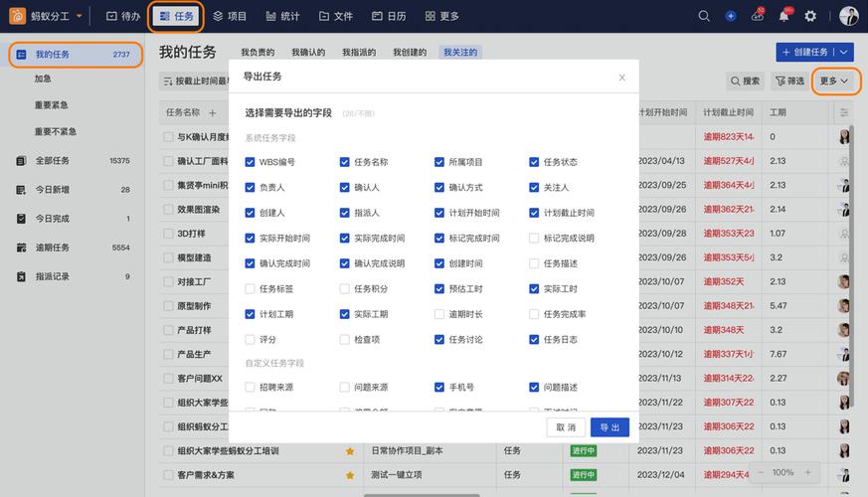The image size is (868, 497).
Task: Click the 取消 button
Action: coord(566,427)
